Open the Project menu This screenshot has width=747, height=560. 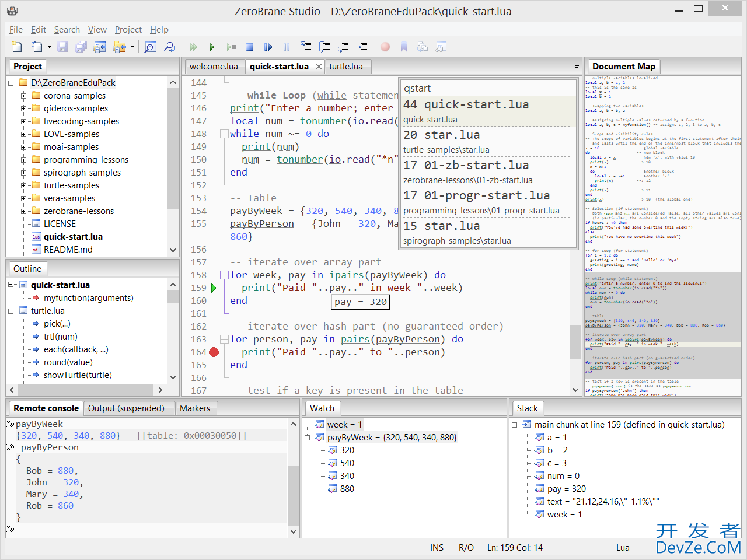(128, 30)
